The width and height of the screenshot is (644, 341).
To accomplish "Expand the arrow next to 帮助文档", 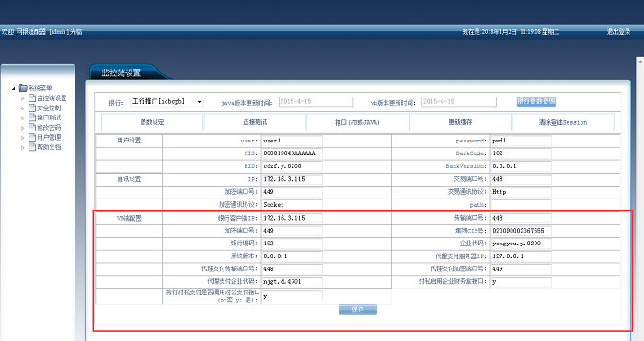I will click(x=23, y=148).
